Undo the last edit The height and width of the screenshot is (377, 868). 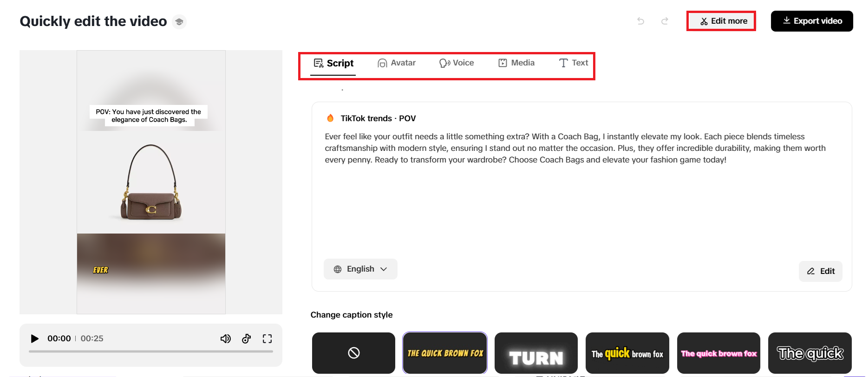click(x=641, y=21)
